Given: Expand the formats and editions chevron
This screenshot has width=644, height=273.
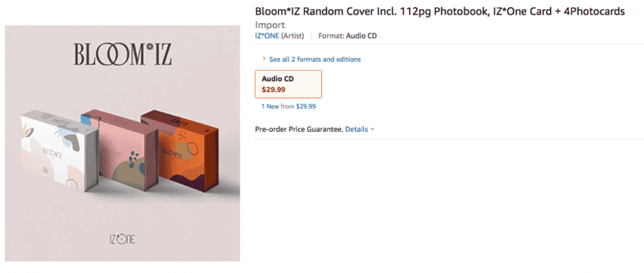Looking at the screenshot, I should (264, 59).
